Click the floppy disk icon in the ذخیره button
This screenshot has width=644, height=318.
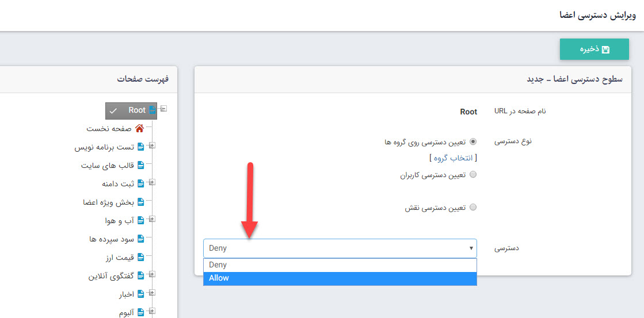(x=605, y=50)
